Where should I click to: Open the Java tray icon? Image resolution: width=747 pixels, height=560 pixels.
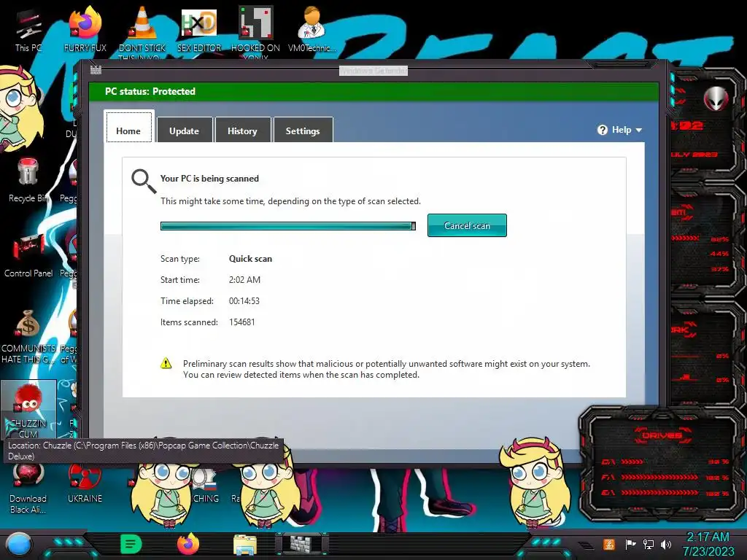(x=608, y=544)
